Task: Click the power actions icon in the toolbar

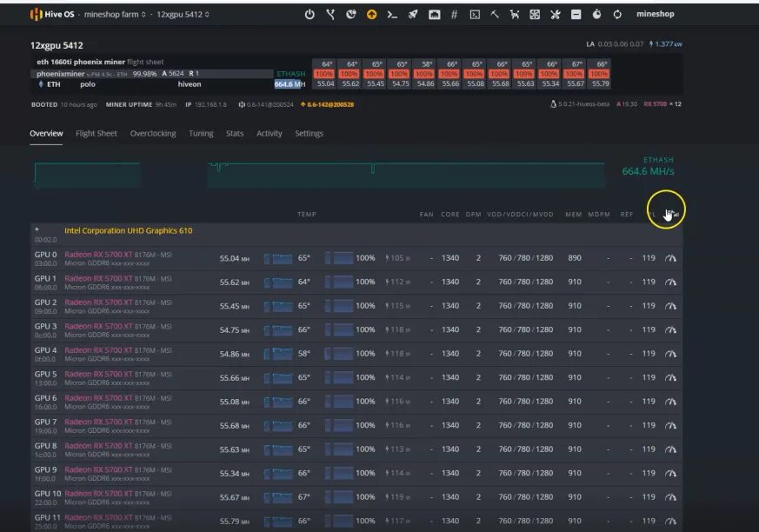Action: (310, 15)
